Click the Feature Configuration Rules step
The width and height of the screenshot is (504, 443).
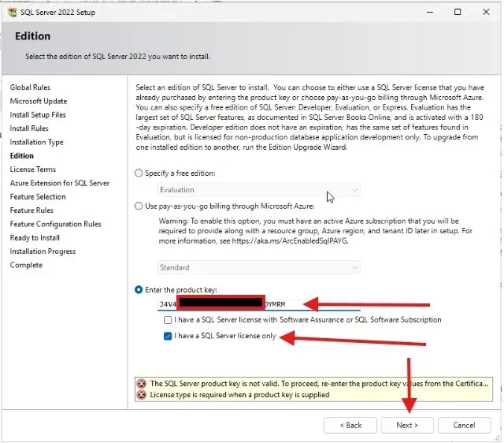coord(56,224)
